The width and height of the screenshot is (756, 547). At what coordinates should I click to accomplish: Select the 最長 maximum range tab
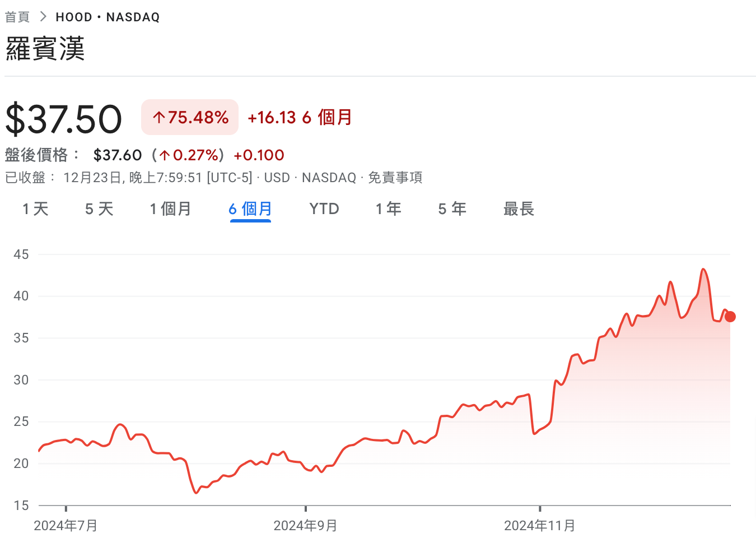519,209
